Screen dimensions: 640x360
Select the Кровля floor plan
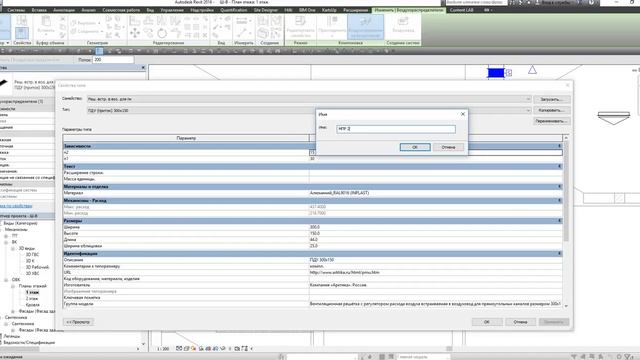(33, 305)
